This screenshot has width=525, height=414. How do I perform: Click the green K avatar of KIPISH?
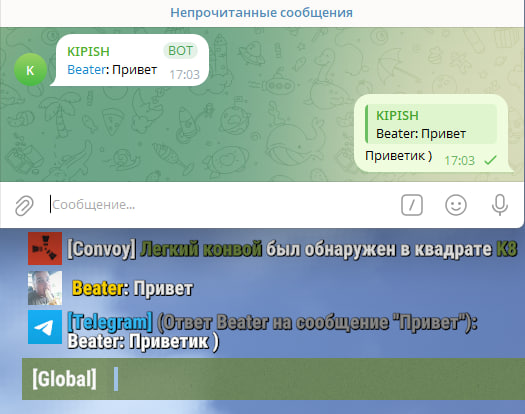click(x=30, y=70)
